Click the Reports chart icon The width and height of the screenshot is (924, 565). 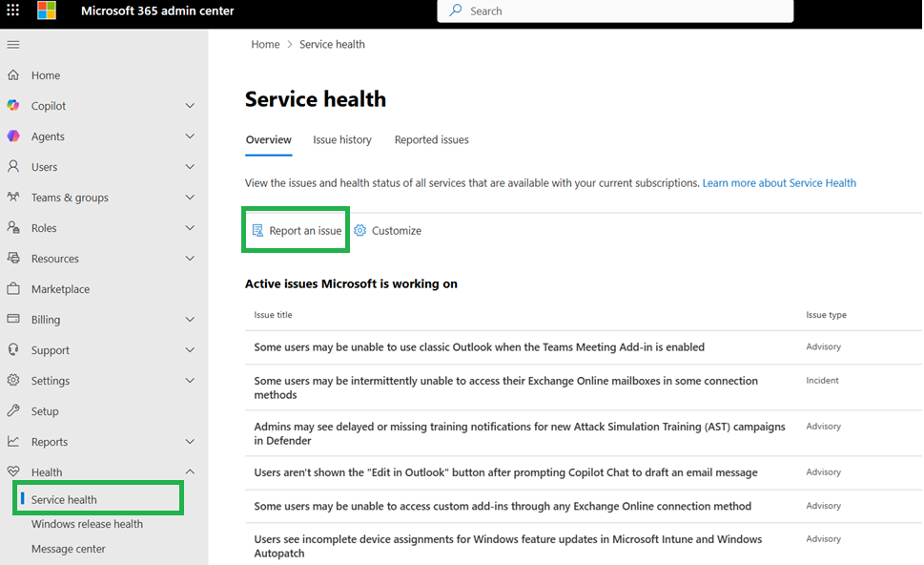pos(13,441)
